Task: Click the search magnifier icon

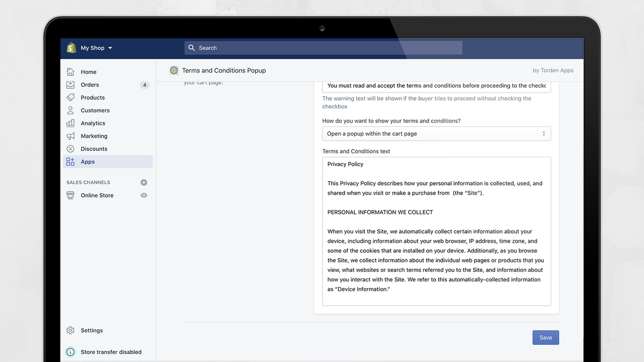Action: coord(192,48)
